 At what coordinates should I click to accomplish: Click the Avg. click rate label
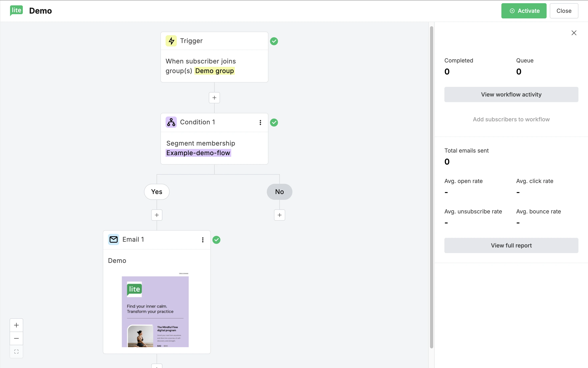pyautogui.click(x=535, y=181)
